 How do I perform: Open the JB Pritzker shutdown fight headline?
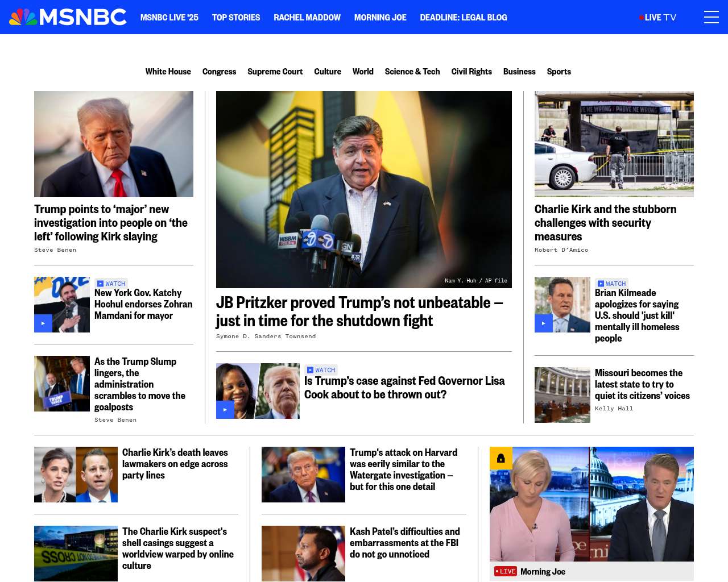359,311
